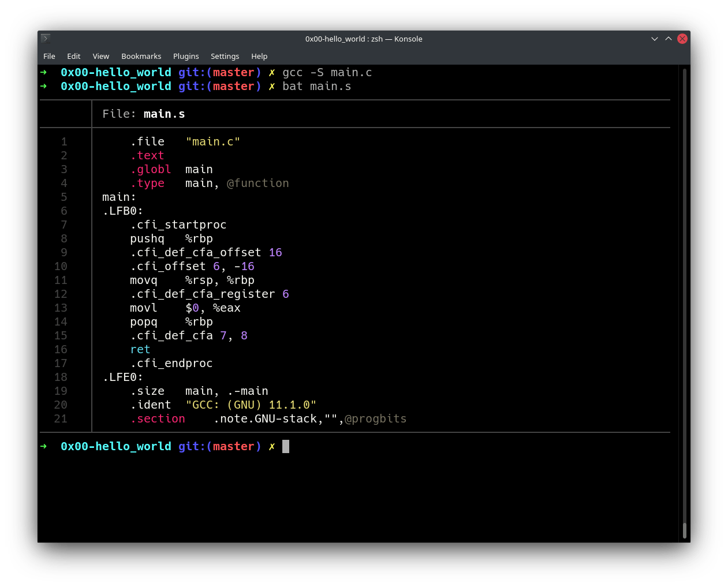Close the Konsole window
Screen dimensions: 728x587
point(682,39)
